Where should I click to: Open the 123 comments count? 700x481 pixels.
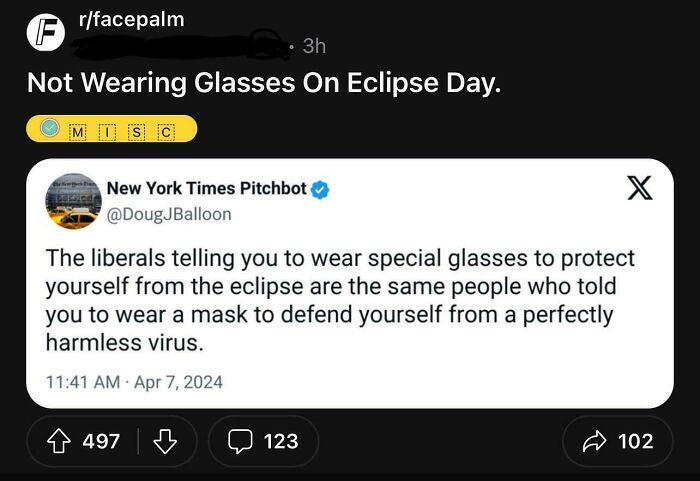pyautogui.click(x=280, y=441)
